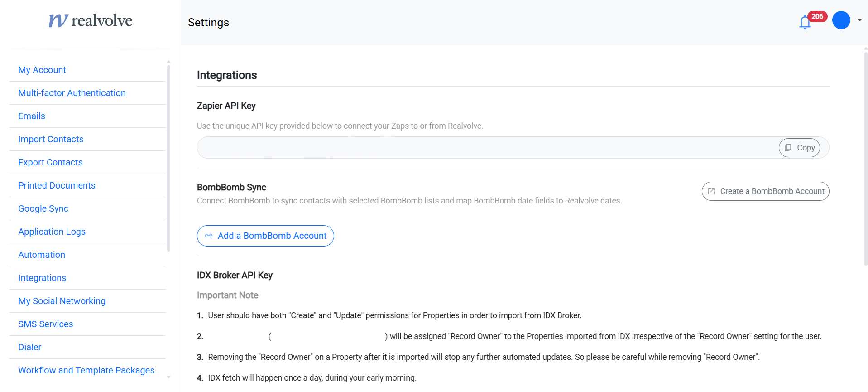Open Export Contacts page
Viewport: 868px width, 392px height.
[50, 162]
